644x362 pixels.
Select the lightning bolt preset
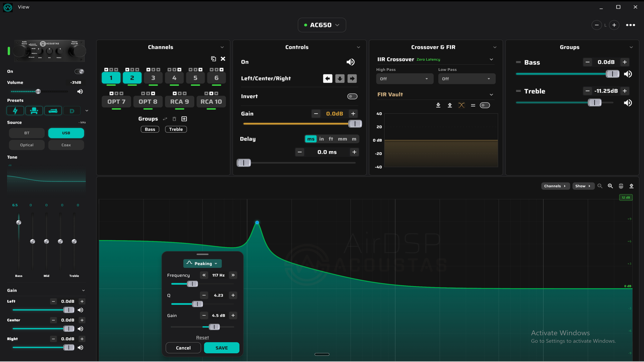[x=15, y=111]
